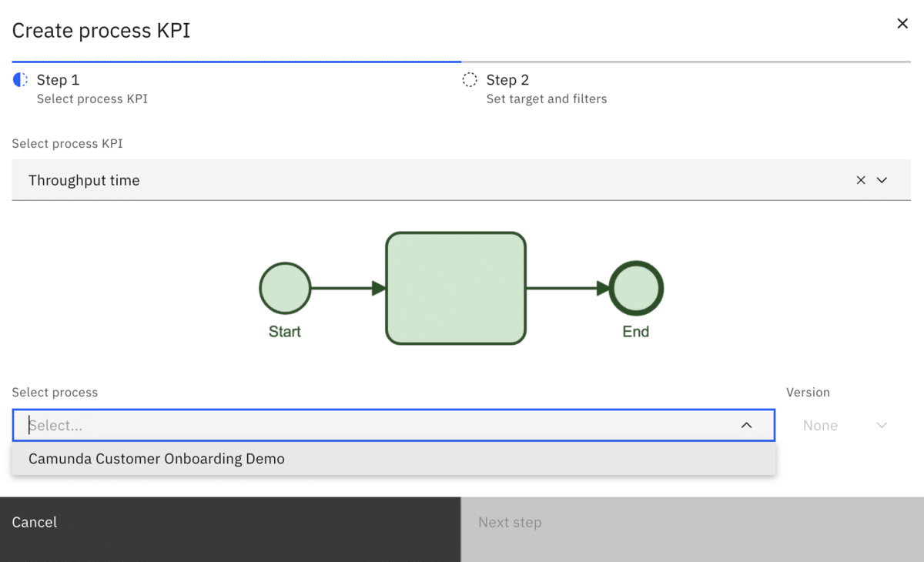
Task: Focus the Select process input field
Action: coord(393,425)
